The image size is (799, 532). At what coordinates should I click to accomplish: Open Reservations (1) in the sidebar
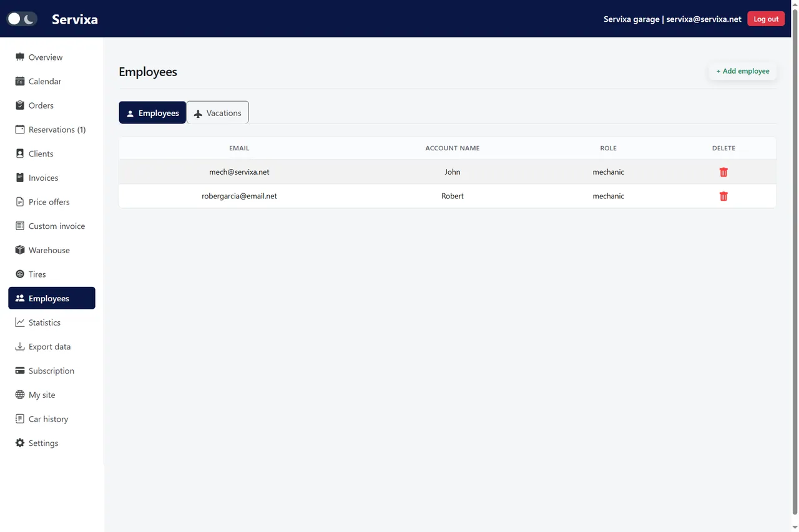(52, 130)
